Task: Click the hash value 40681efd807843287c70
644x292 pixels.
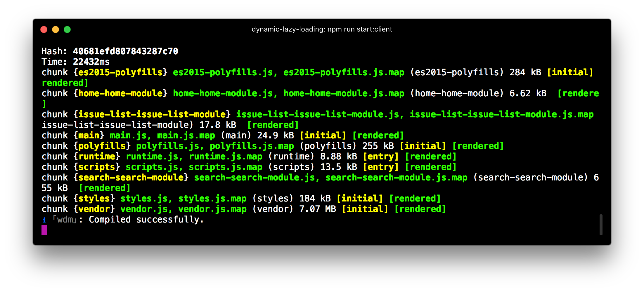Action: pyautogui.click(x=125, y=51)
